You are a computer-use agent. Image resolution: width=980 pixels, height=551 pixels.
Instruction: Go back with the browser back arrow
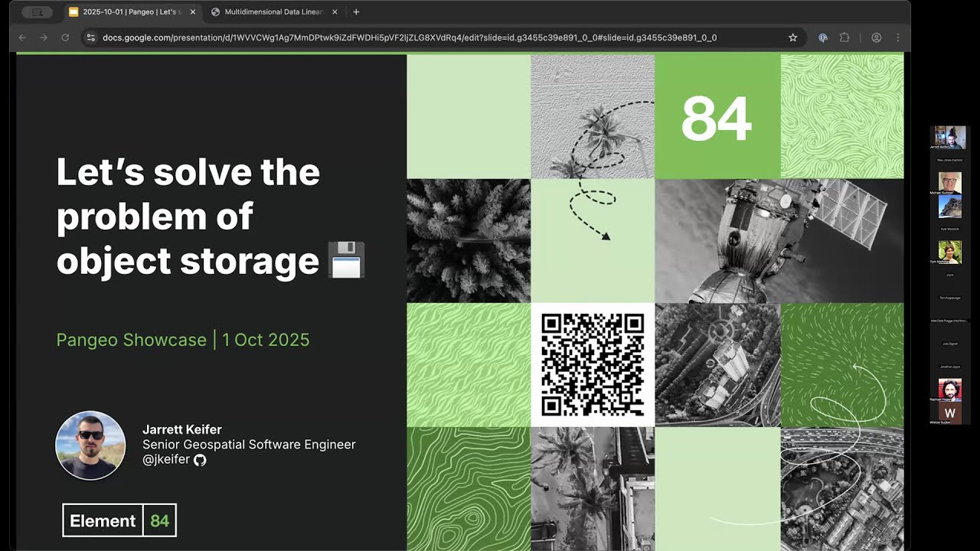22,37
